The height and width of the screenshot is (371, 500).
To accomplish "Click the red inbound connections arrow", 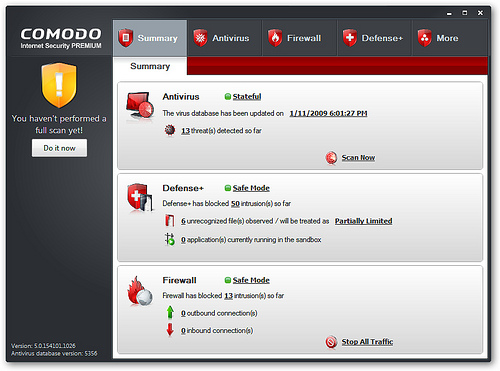I will [170, 330].
